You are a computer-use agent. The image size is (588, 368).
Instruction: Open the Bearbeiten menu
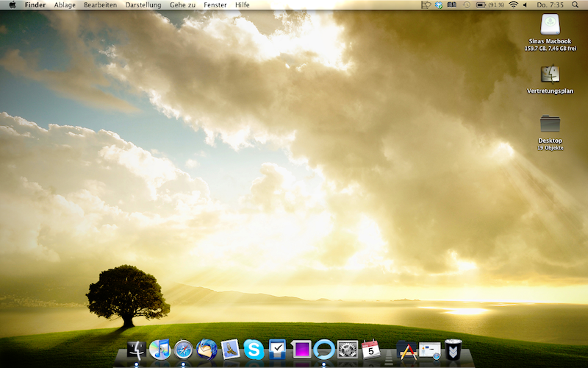click(100, 5)
